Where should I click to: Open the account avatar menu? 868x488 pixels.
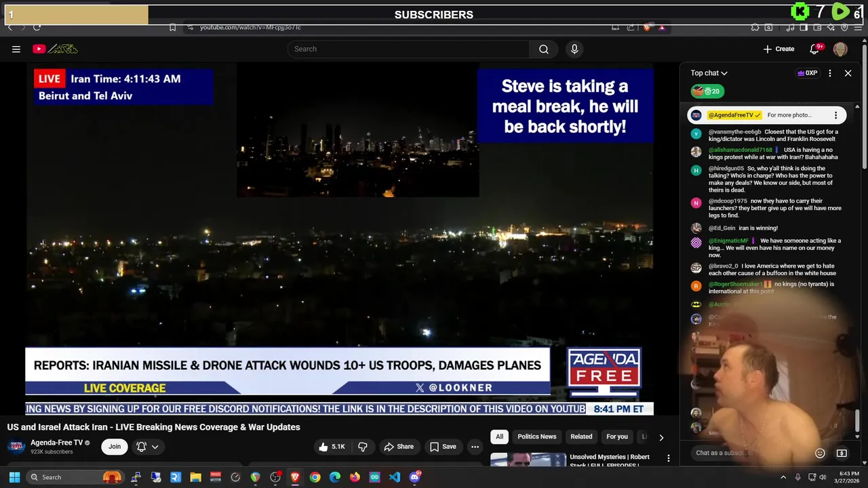(x=840, y=49)
